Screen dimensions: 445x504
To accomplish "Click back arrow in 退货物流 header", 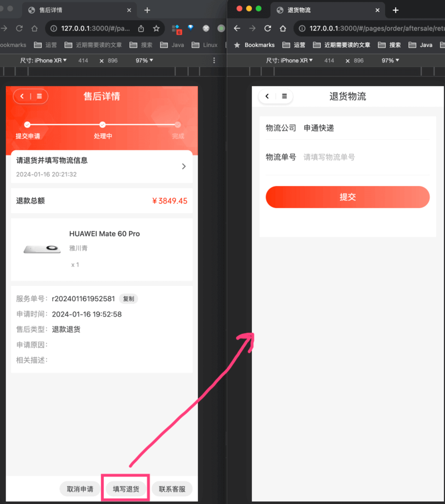I will [x=267, y=97].
